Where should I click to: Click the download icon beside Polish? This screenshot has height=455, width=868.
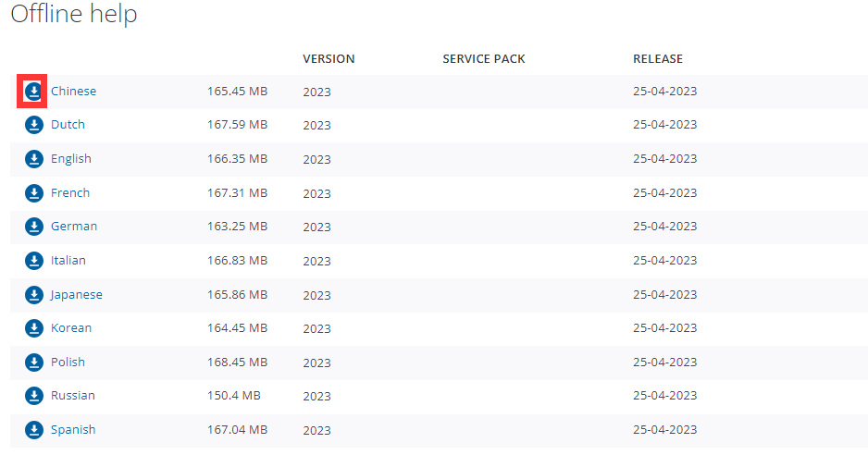(33, 363)
